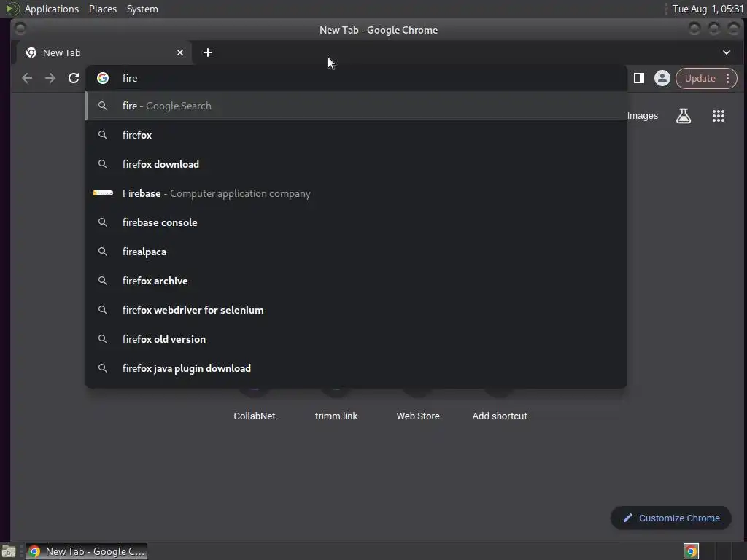Switch to the New Tab tab
This screenshot has height=560, width=747.
click(104, 52)
